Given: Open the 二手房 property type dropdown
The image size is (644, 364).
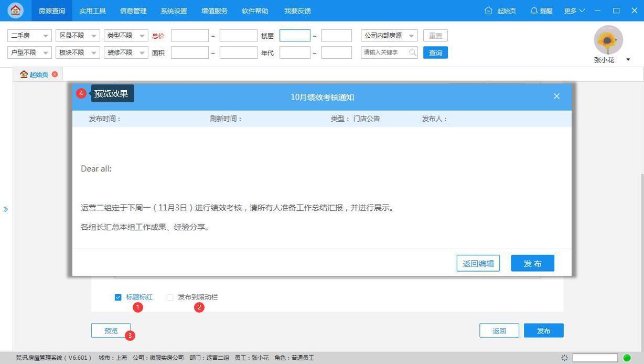Looking at the screenshot, I should [29, 35].
